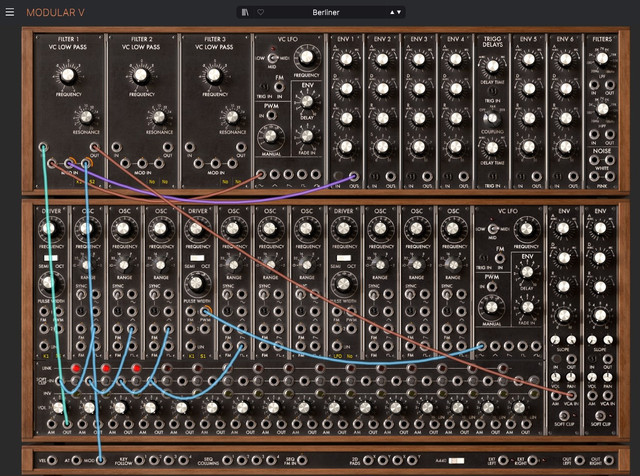The height and width of the screenshot is (476, 640).
Task: Click first driver PULSE WIDTH knob
Action: pyautogui.click(x=49, y=282)
